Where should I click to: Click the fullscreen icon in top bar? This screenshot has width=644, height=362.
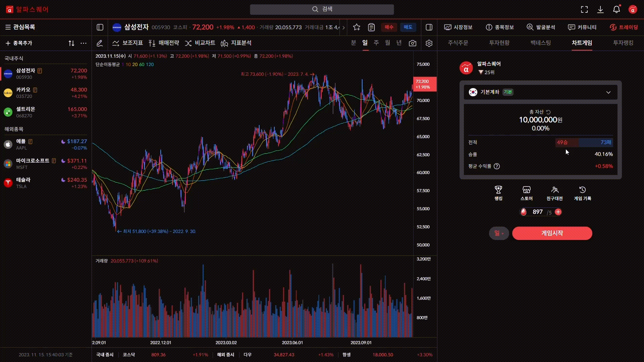click(x=584, y=9)
